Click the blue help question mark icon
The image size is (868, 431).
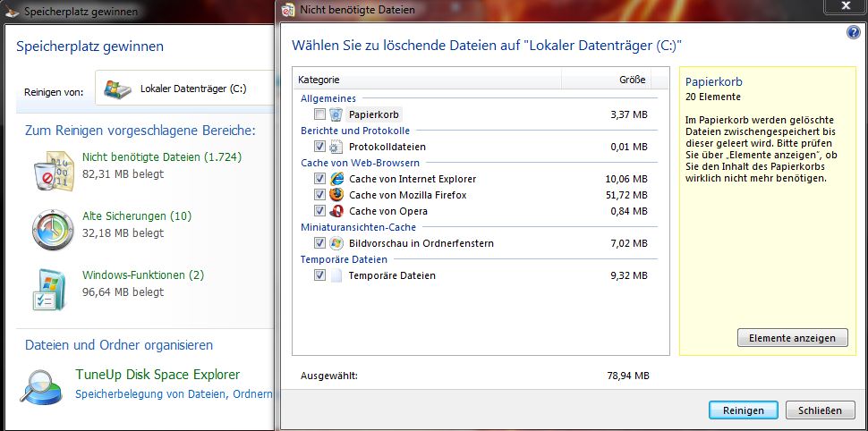(x=853, y=32)
